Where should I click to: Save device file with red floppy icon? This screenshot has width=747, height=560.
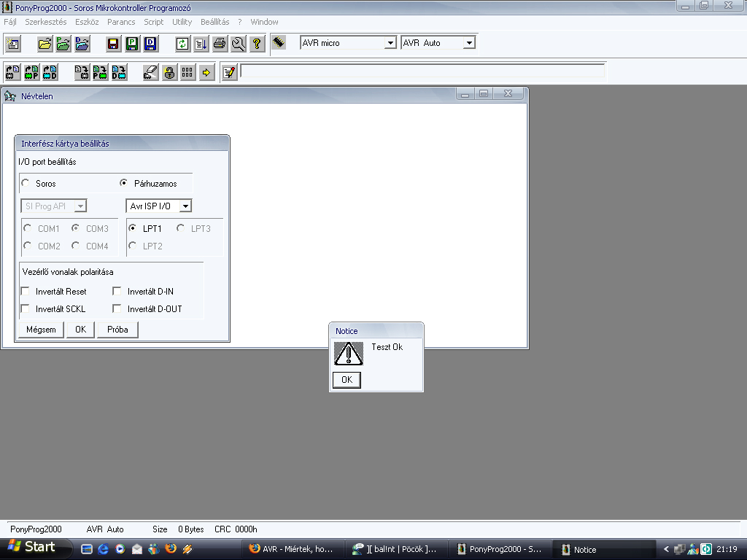[x=113, y=44]
